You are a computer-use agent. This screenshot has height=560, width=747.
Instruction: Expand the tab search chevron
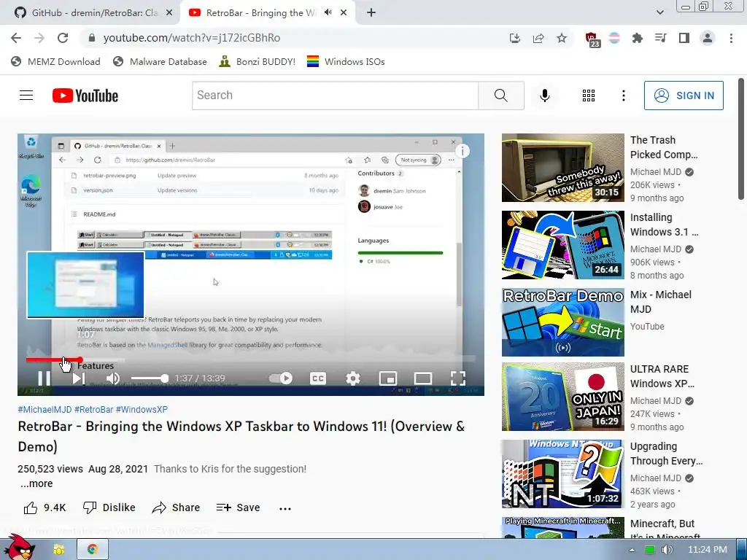[659, 13]
